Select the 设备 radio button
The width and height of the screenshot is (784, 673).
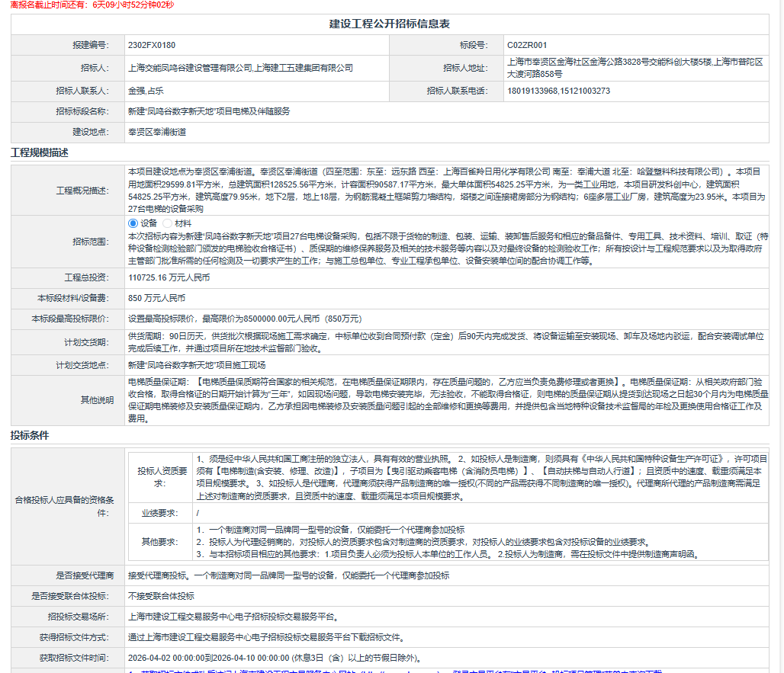133,223
